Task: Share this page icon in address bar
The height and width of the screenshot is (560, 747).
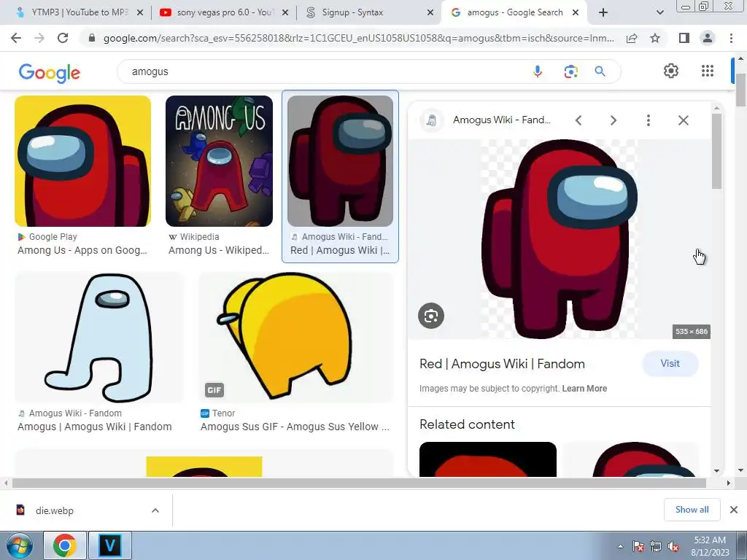Action: pyautogui.click(x=632, y=38)
